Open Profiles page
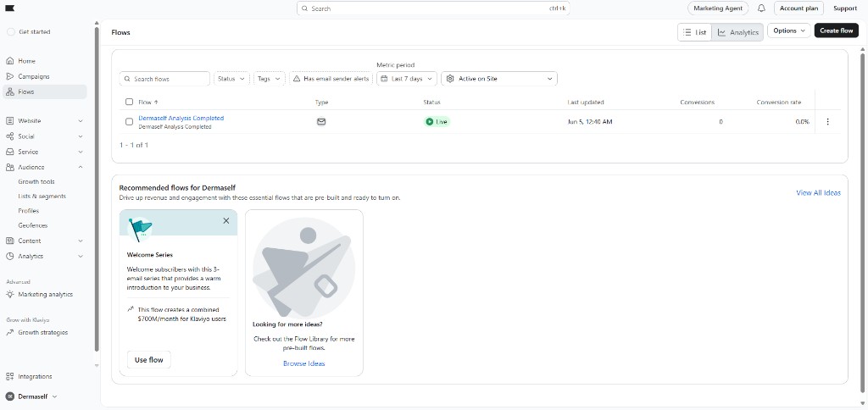Image resolution: width=868 pixels, height=410 pixels. click(x=28, y=211)
